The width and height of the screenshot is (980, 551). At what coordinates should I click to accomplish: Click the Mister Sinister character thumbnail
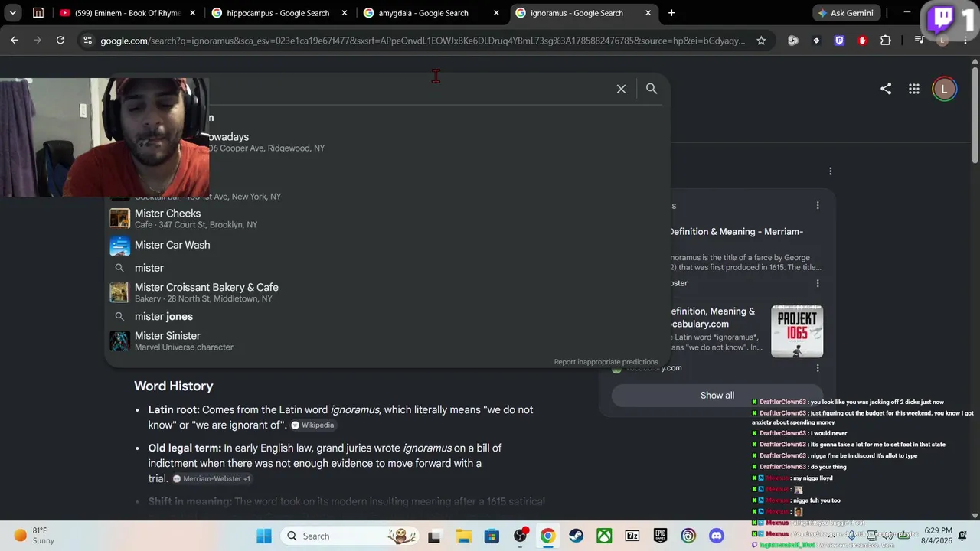click(x=119, y=341)
